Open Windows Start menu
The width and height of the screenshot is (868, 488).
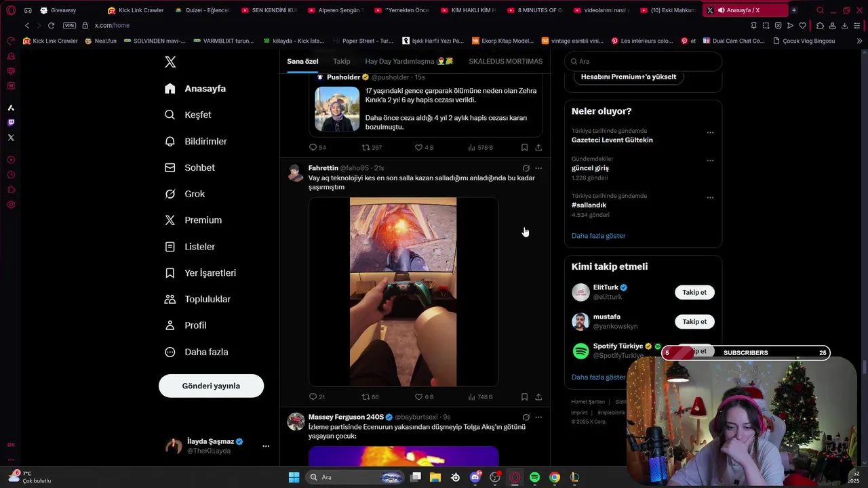click(294, 477)
